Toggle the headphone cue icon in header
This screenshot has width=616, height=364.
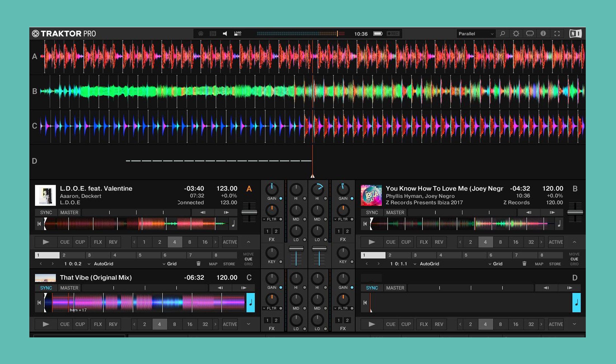pyautogui.click(x=529, y=34)
